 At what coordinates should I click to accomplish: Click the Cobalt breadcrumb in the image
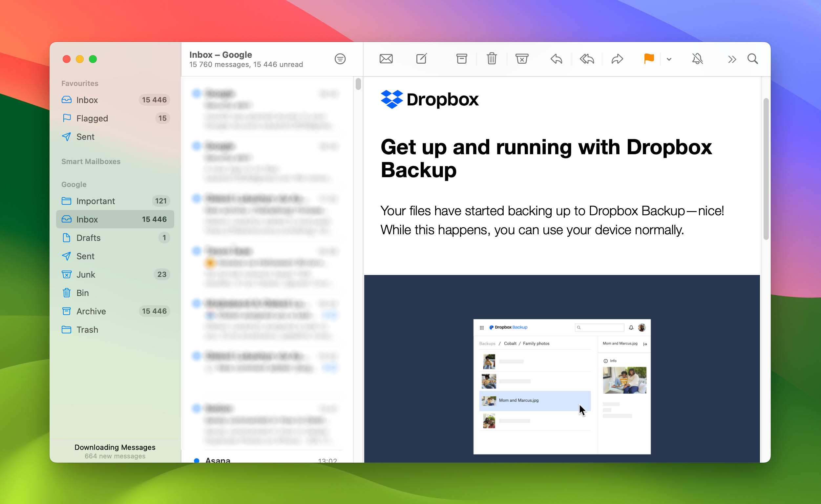510,343
